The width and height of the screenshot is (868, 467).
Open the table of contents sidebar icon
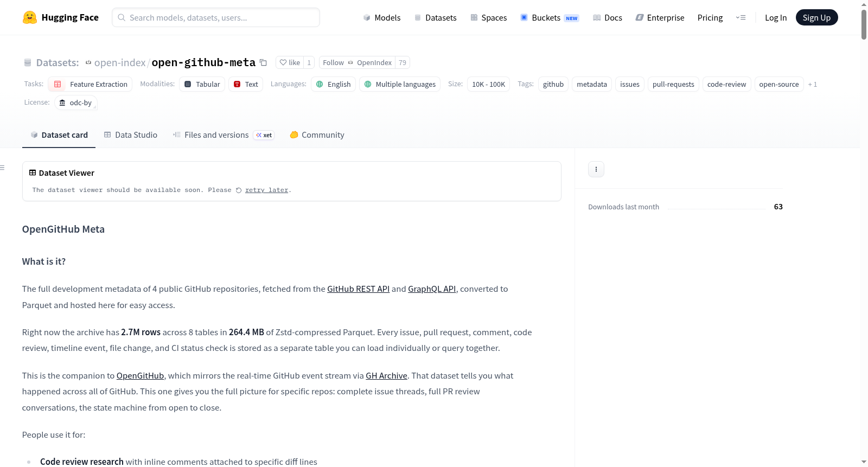coord(2,168)
